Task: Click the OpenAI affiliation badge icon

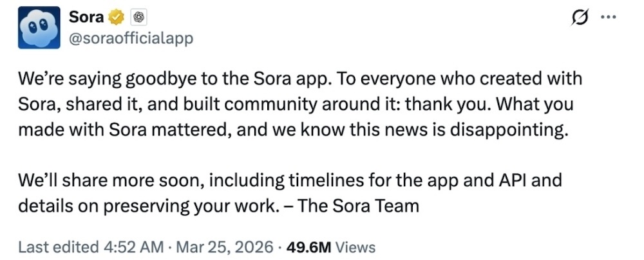Action: 139,17
